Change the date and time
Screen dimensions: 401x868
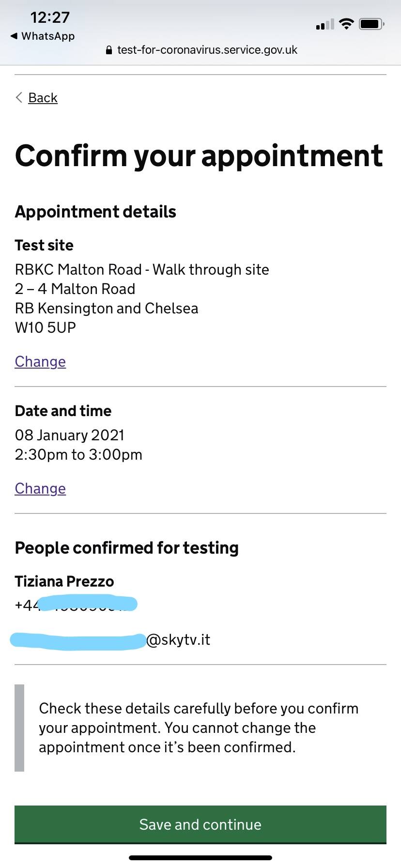(x=40, y=489)
